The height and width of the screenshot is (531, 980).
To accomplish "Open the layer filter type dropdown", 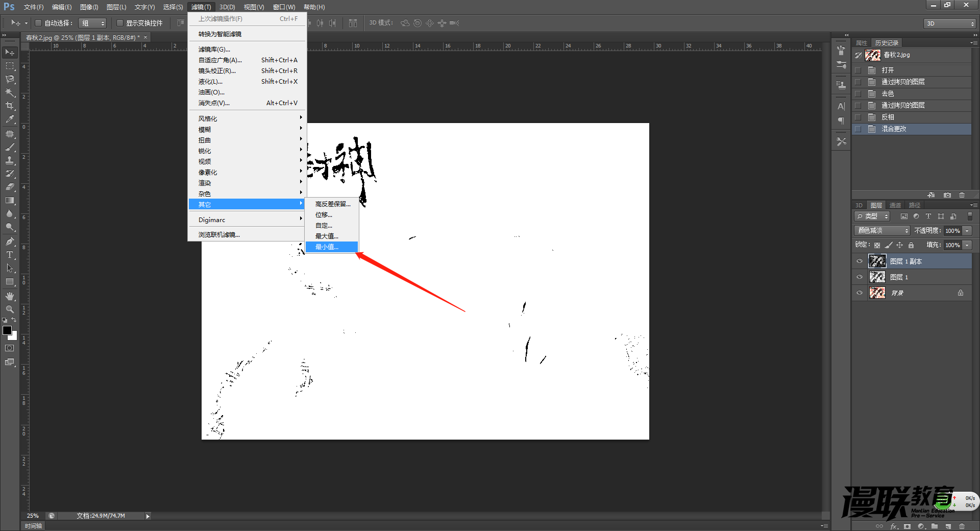I will (x=872, y=216).
